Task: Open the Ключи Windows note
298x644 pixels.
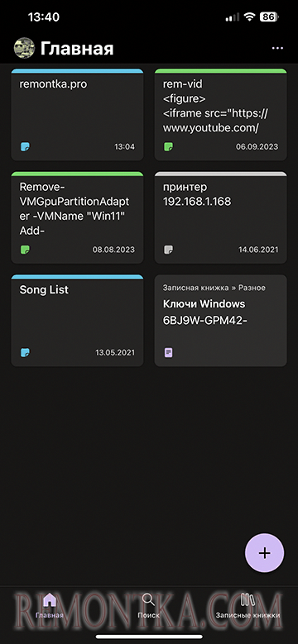Action: click(221, 321)
